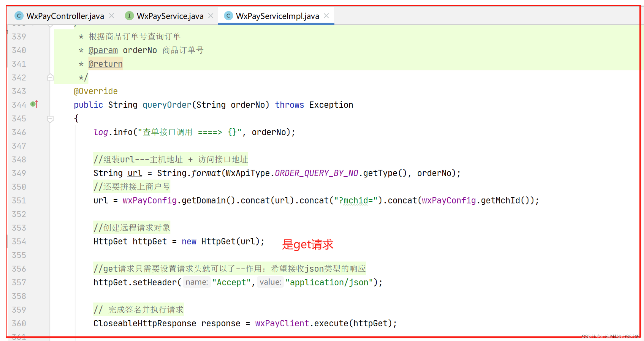The height and width of the screenshot is (341, 644).
Task: Click the "application/json" string literal
Action: [329, 282]
